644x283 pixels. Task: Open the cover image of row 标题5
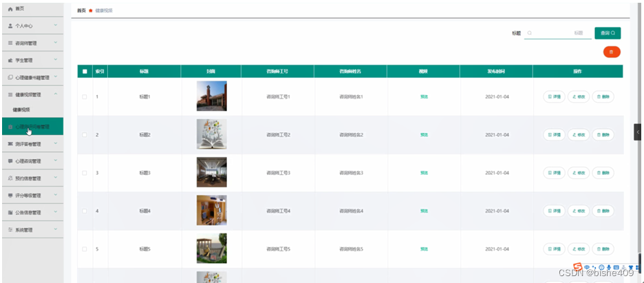tap(211, 249)
